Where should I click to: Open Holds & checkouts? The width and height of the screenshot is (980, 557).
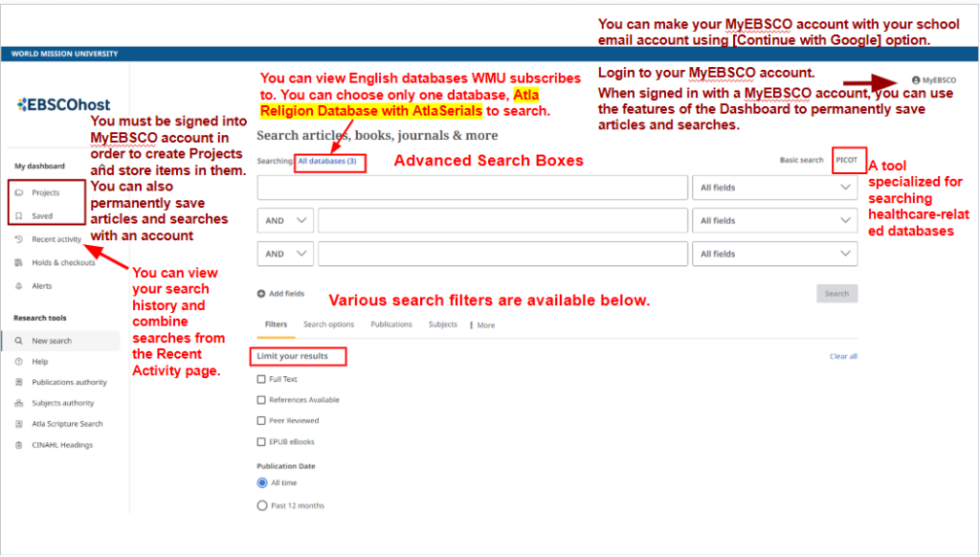point(63,262)
